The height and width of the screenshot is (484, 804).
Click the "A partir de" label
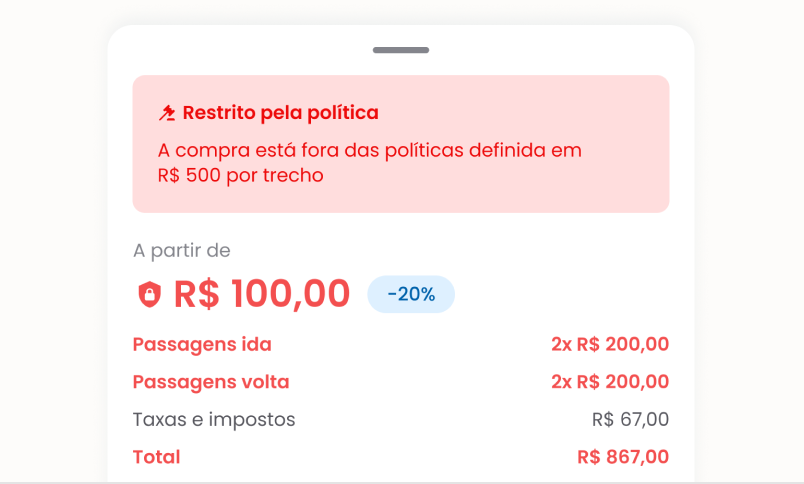tap(181, 250)
